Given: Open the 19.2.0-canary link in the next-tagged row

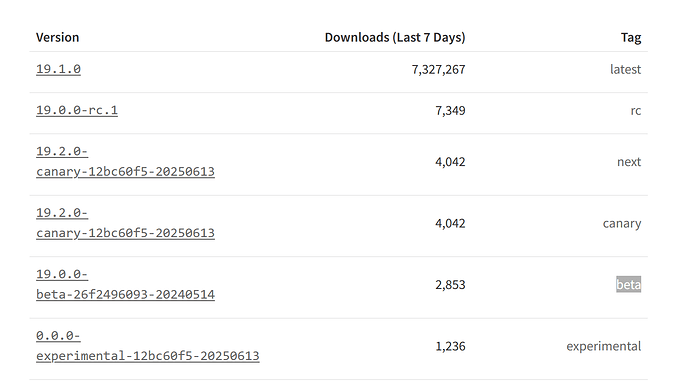Looking at the screenshot, I should [x=125, y=162].
